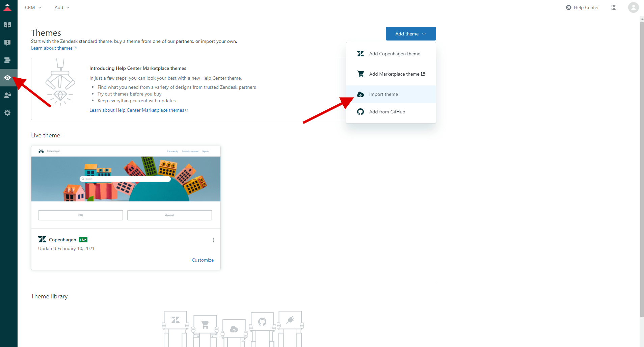The height and width of the screenshot is (347, 644).
Task: Click the GitHub octocat icon
Action: (360, 112)
